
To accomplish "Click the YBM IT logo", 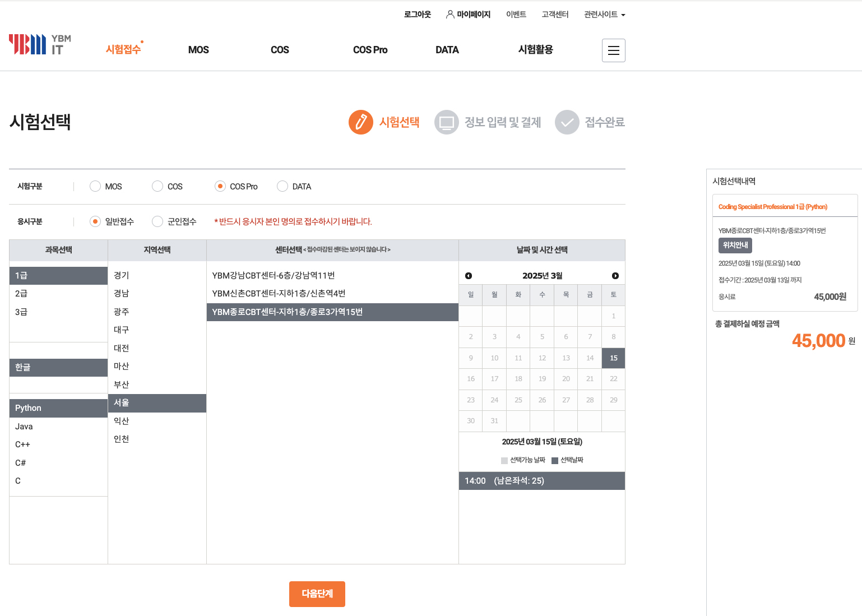I will (x=40, y=45).
